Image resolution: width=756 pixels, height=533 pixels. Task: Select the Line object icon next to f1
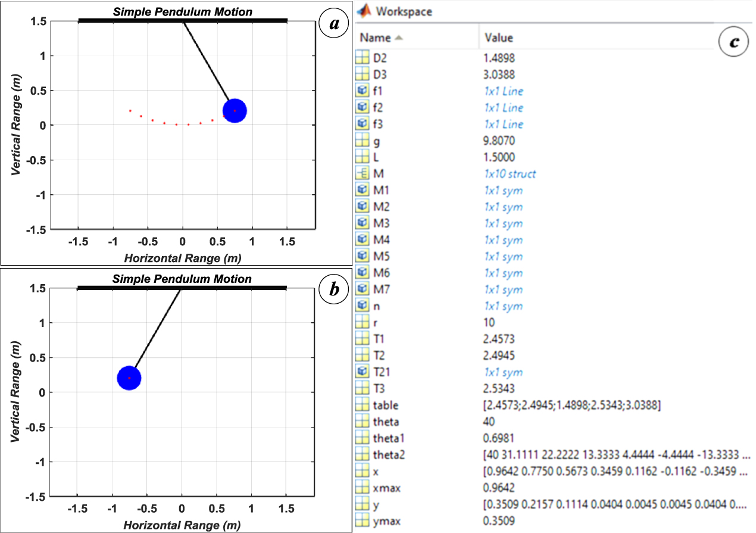tap(361, 91)
